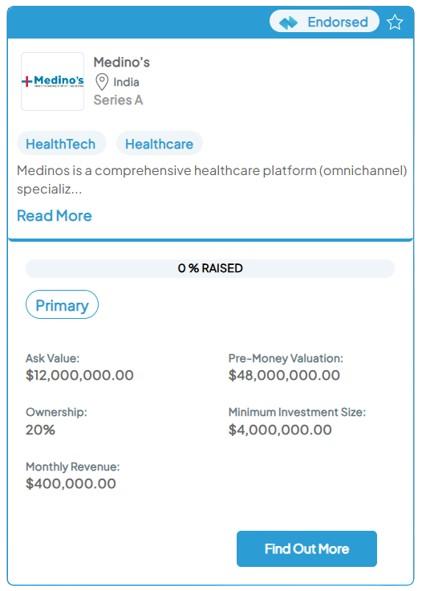Select the Healthcare tag

tap(159, 144)
